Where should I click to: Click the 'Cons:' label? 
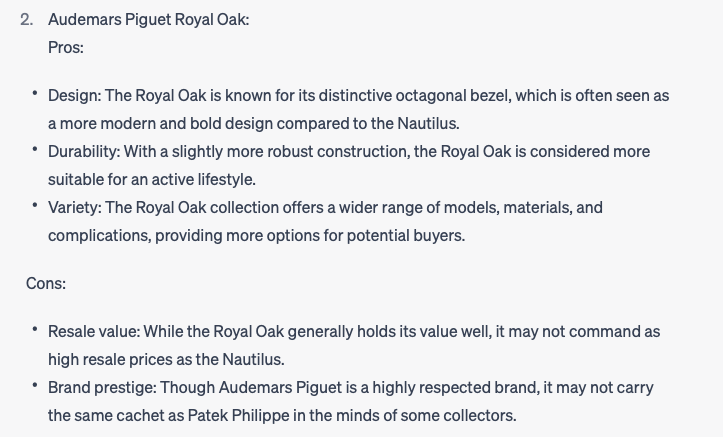(x=46, y=283)
